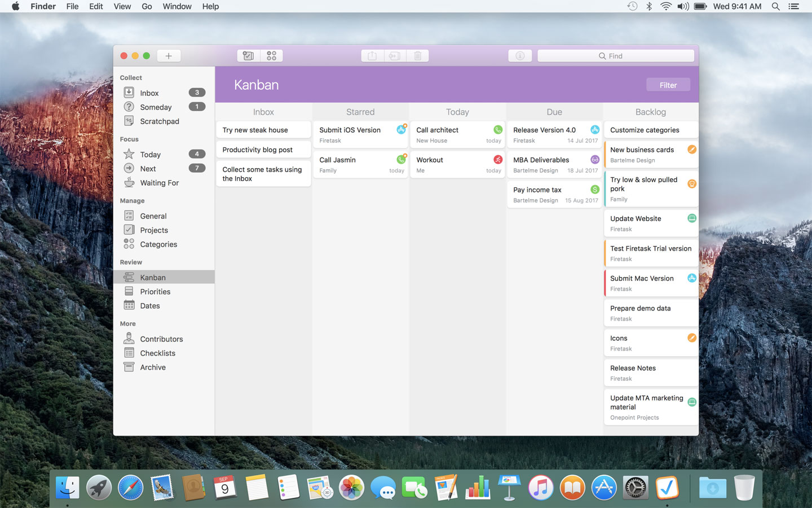812x508 pixels.
Task: Click the blue icon on Submit Mac Version
Action: (692, 278)
